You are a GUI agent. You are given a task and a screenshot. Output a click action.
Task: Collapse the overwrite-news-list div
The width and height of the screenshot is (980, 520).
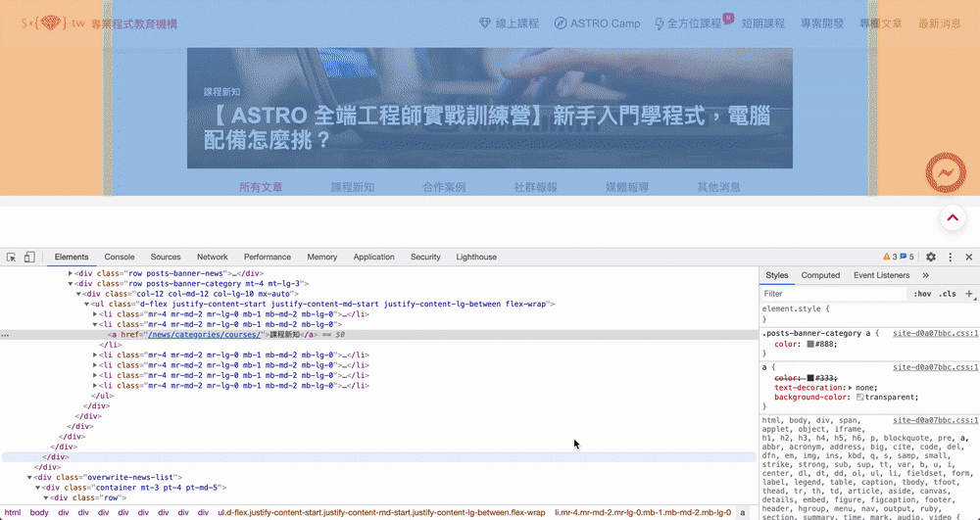[x=29, y=478]
